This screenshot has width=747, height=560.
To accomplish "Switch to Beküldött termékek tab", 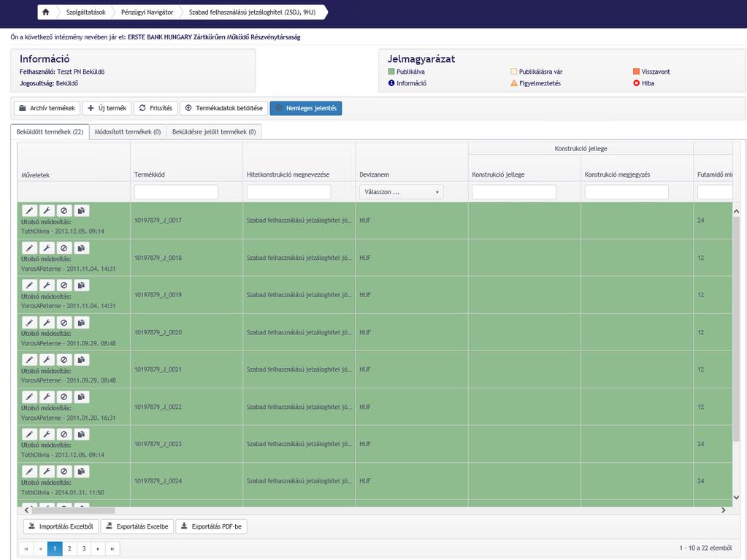I will pyautogui.click(x=50, y=132).
